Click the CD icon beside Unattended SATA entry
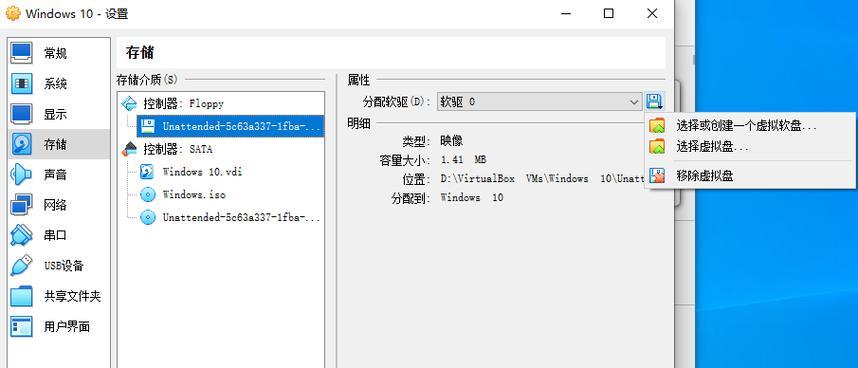 point(148,218)
